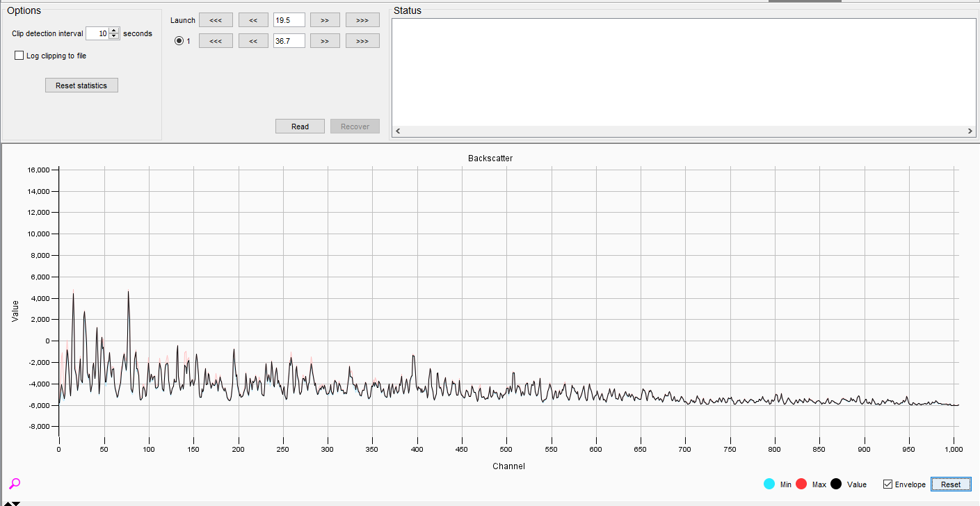Select radio button 1

point(179,41)
